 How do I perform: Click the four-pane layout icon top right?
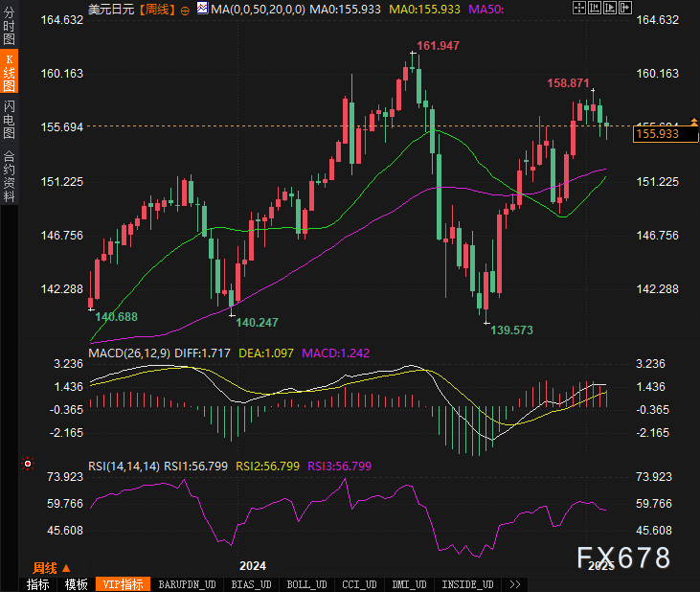point(579,8)
